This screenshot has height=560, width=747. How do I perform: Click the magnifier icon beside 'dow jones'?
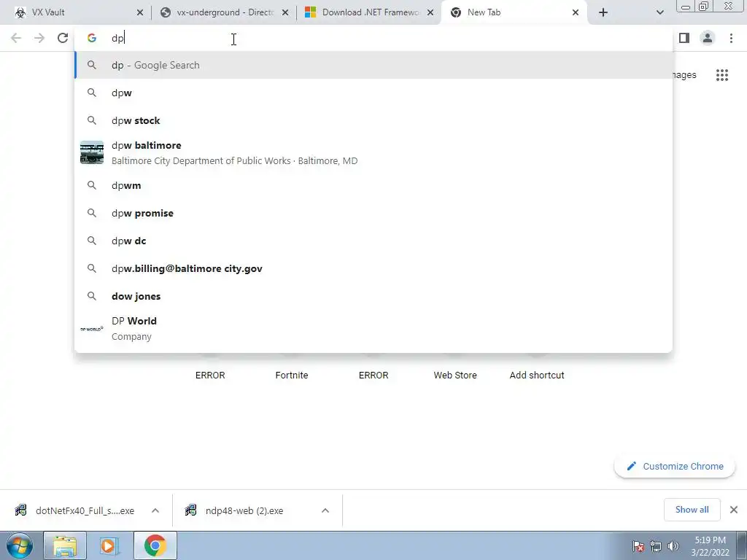(x=92, y=296)
